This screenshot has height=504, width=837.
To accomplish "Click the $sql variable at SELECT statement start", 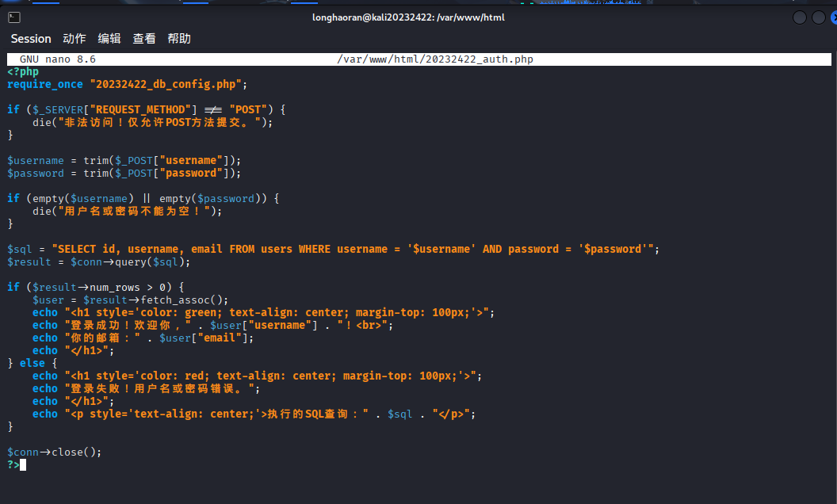I will [x=20, y=250].
